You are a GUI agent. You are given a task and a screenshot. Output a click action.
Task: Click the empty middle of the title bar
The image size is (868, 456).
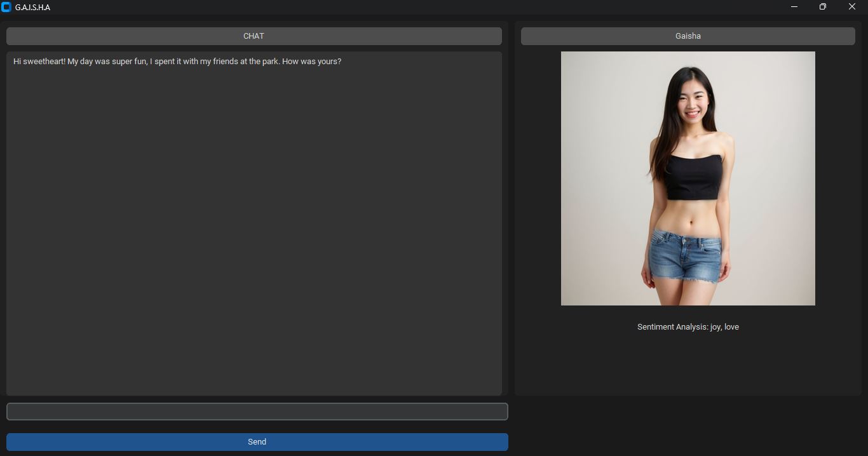[x=413, y=7]
